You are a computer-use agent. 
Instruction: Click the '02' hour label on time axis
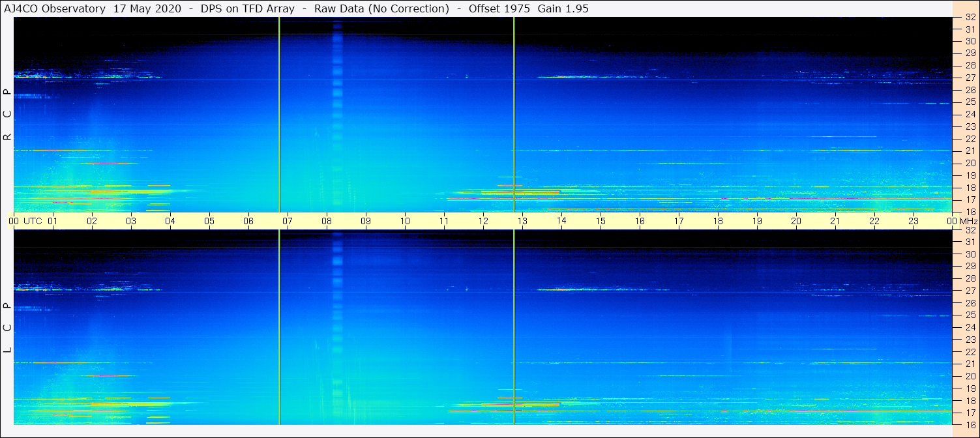(x=92, y=221)
